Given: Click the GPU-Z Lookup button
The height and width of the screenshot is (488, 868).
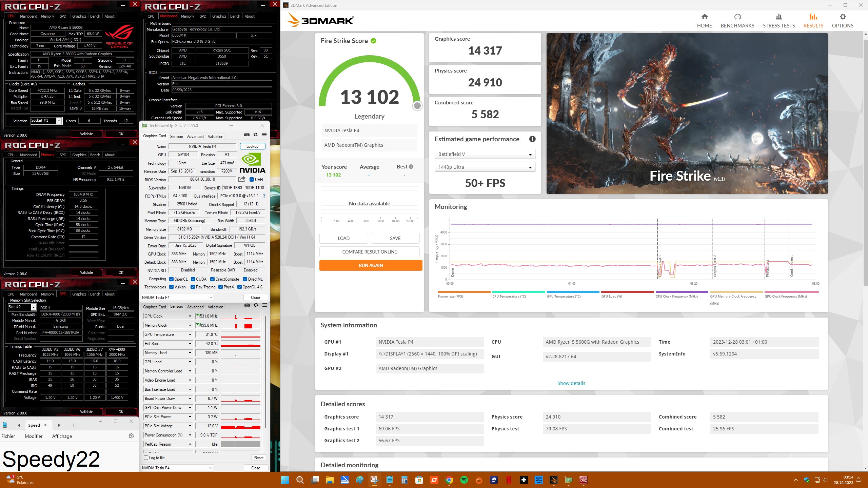Looking at the screenshot, I should pyautogui.click(x=252, y=146).
